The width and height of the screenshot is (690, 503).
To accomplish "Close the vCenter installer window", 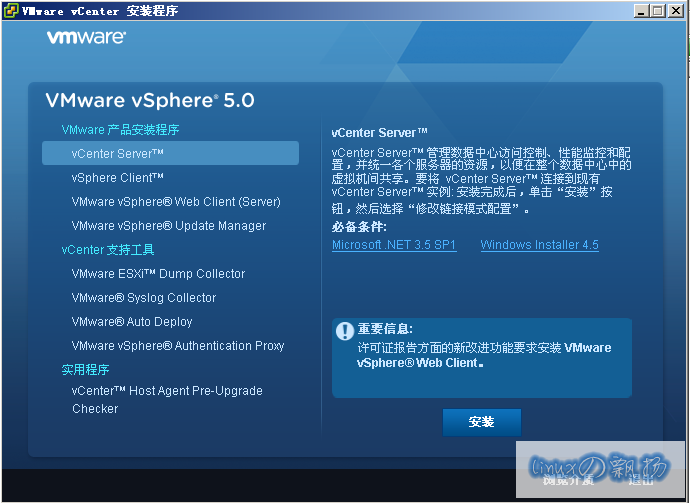I will 676,11.
